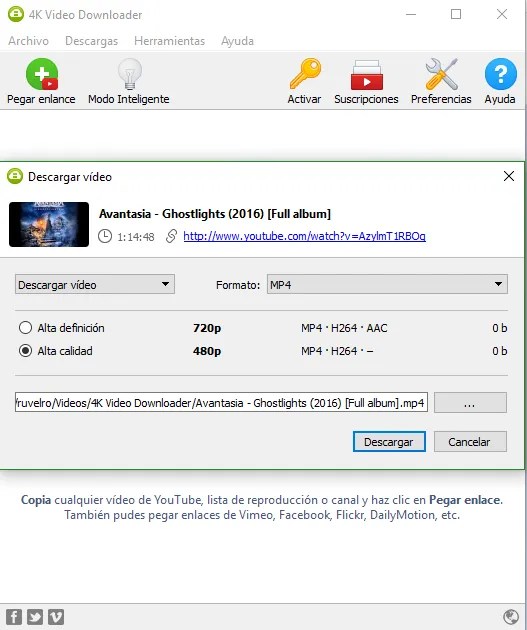Open the Formato MP4 dropdown

(x=387, y=284)
